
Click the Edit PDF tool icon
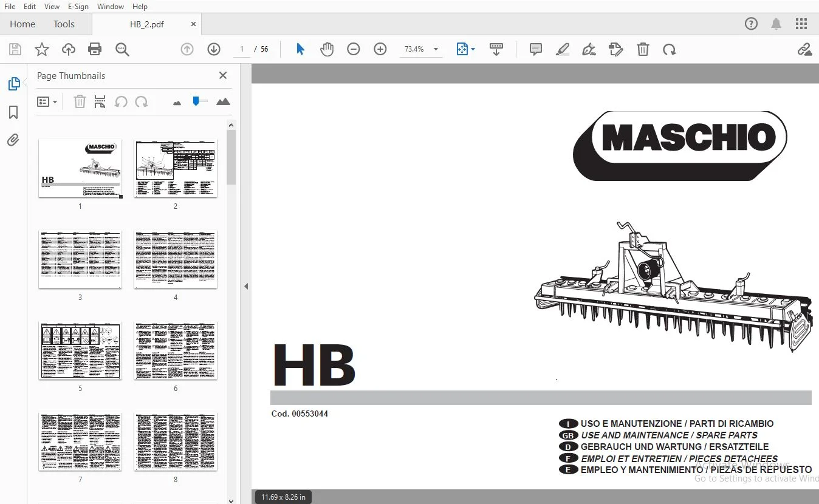click(616, 50)
